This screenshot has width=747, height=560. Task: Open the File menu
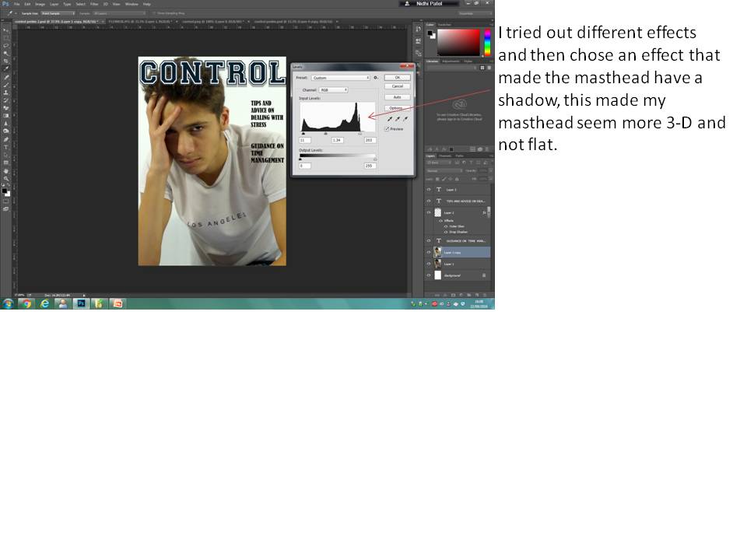click(x=16, y=4)
